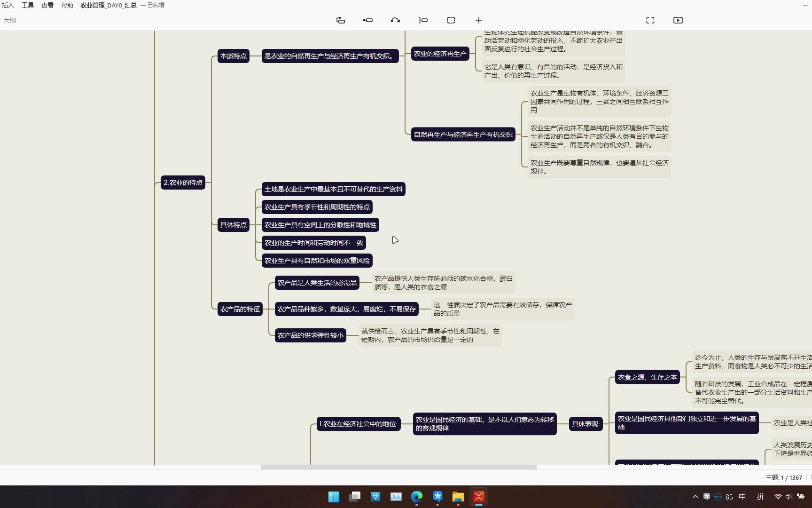
Task: Click note 农业生产既要尊重自然规律
Action: [600, 167]
